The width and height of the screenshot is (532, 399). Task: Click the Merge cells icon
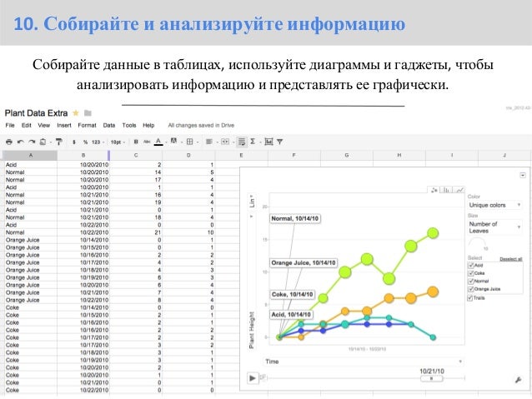(225, 142)
